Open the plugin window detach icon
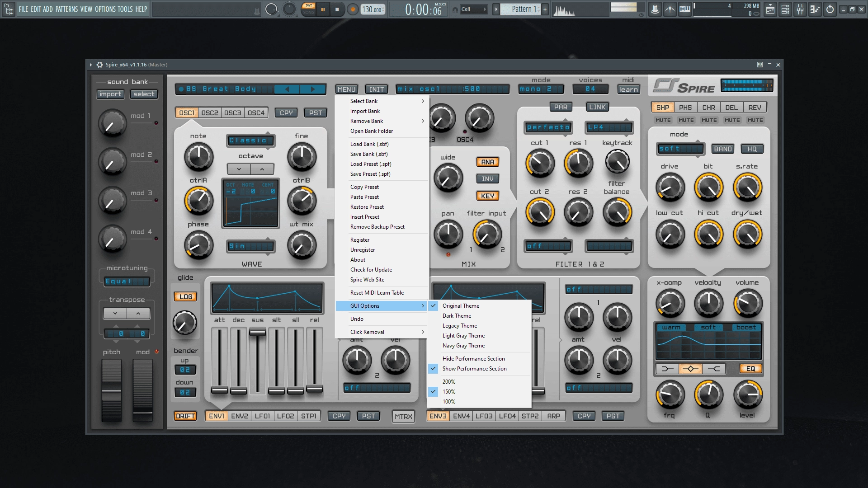This screenshot has width=868, height=488. click(760, 65)
